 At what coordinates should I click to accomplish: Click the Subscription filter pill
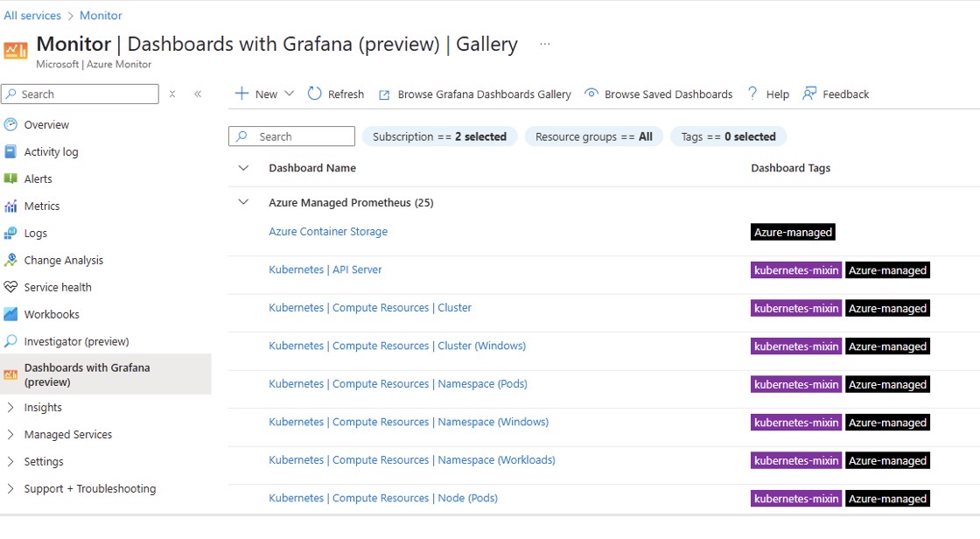[x=439, y=136]
